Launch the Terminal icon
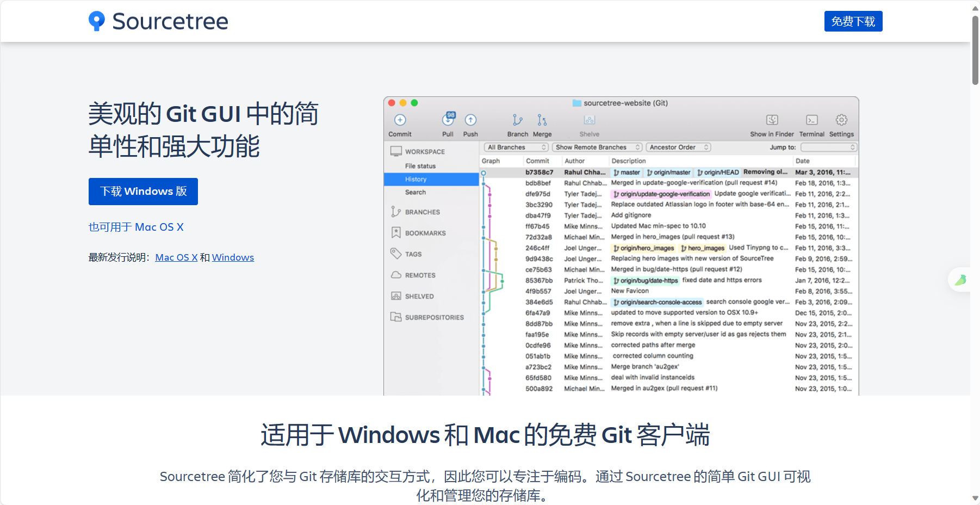The image size is (980, 505). click(x=811, y=120)
